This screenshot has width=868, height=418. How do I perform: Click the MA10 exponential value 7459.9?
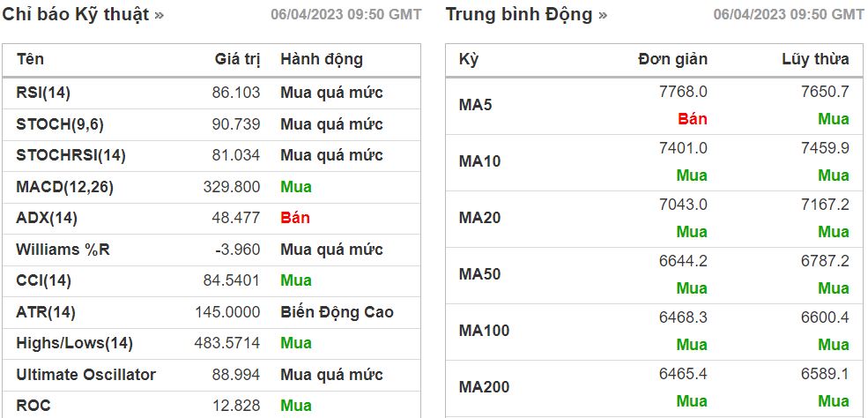click(825, 148)
